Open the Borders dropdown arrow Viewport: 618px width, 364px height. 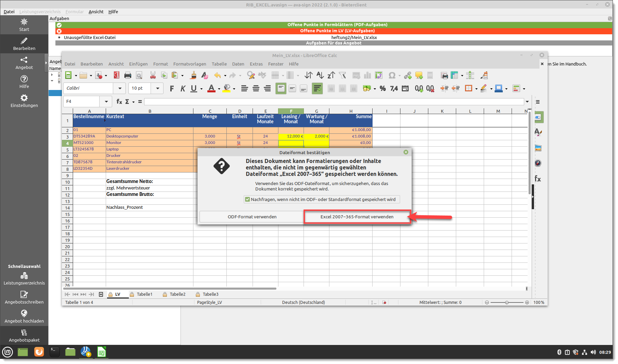476,89
